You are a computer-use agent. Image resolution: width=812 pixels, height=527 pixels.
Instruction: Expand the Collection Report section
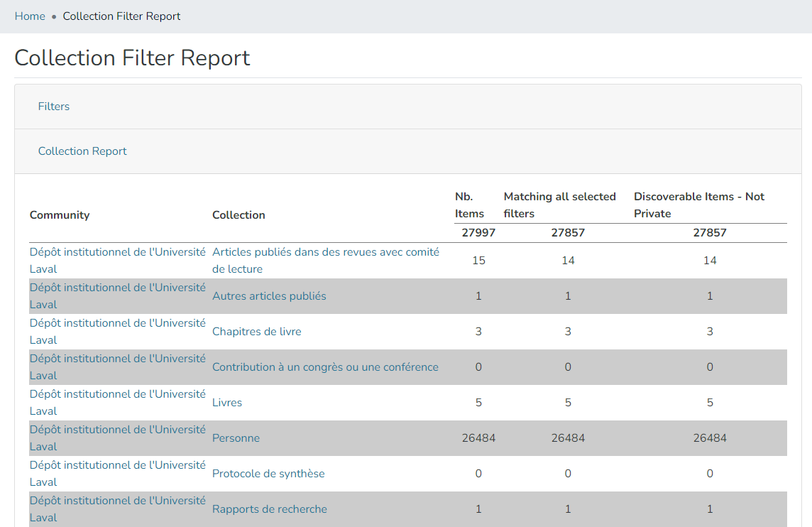pyautogui.click(x=82, y=151)
